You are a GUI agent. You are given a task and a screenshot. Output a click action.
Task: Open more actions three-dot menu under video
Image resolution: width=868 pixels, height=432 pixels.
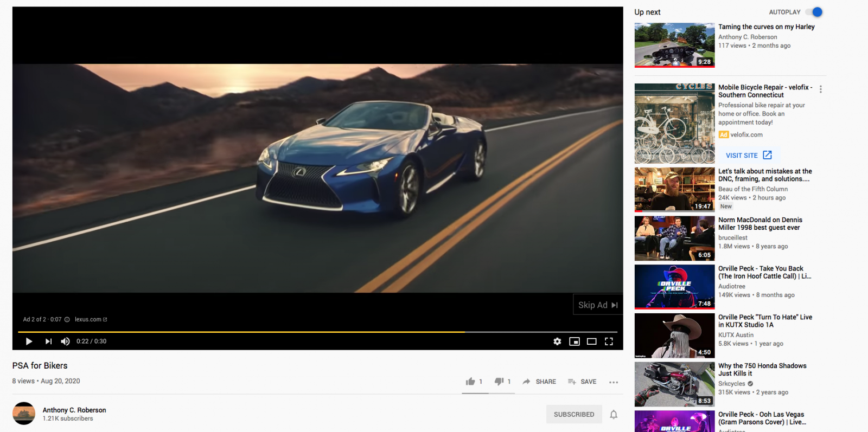614,382
